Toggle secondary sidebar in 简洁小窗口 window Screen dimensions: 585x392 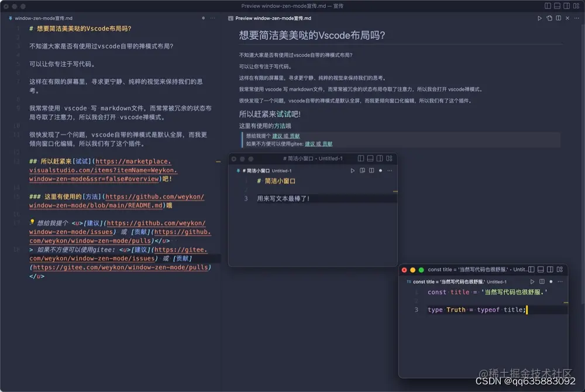coord(380,159)
